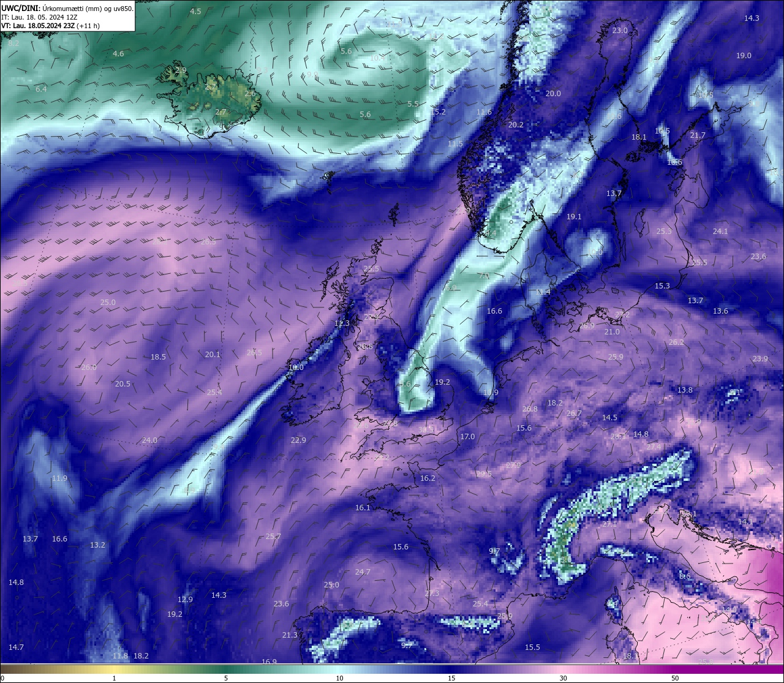Click the value 14.5 over Germany
The width and height of the screenshot is (784, 683).
[x=609, y=418]
